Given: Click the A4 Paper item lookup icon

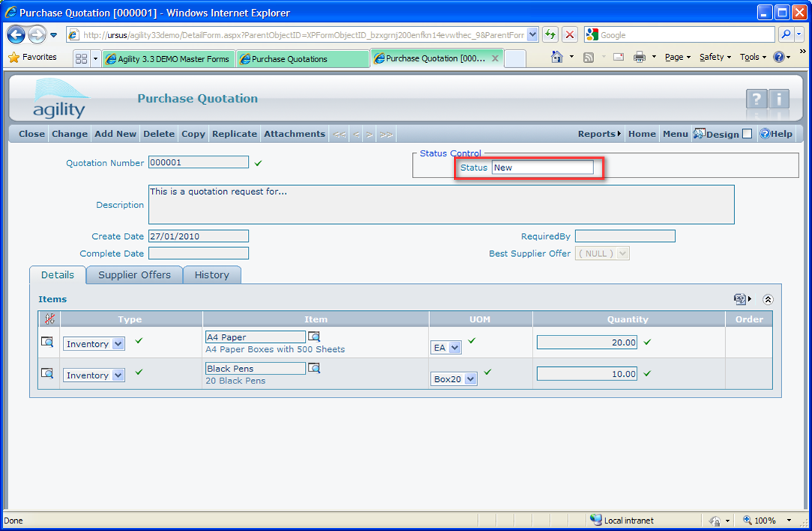Looking at the screenshot, I should pos(314,337).
